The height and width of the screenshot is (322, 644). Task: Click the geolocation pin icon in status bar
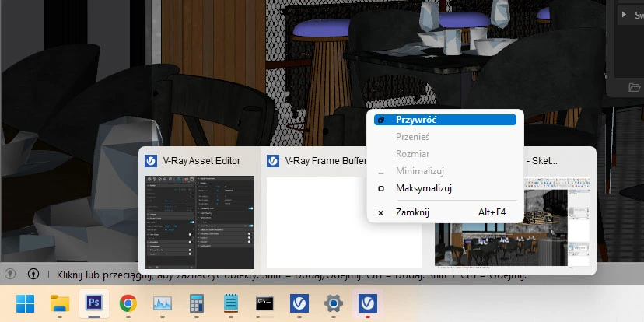[10, 274]
